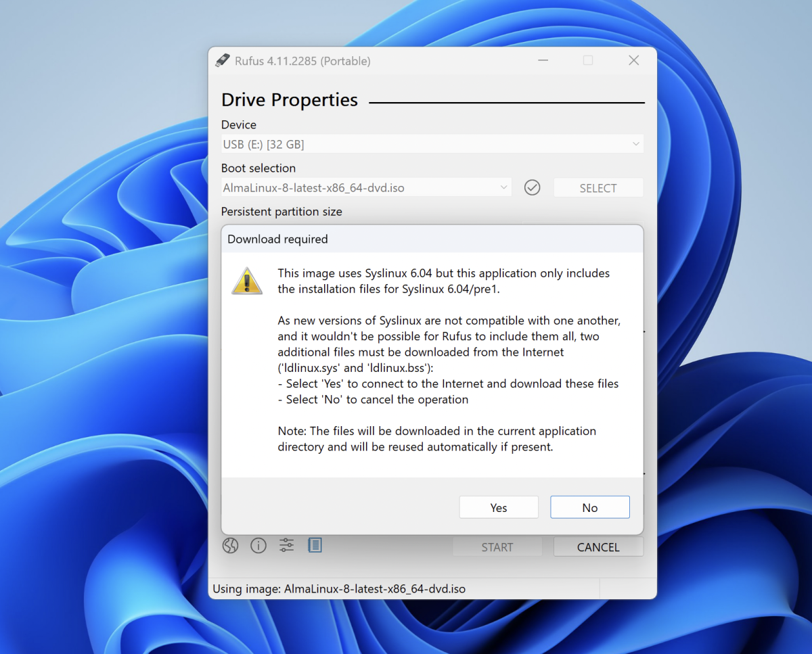Click the disabled maximize button

588,61
